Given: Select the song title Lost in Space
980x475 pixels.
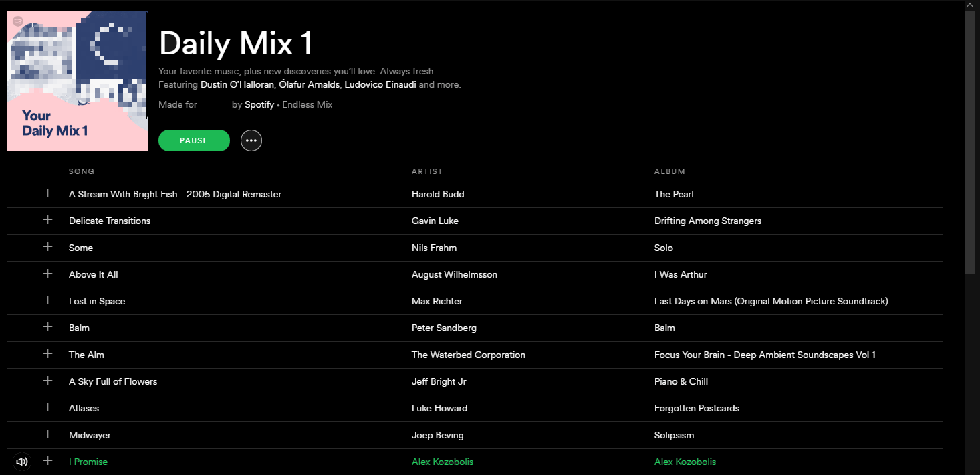Looking at the screenshot, I should tap(97, 301).
